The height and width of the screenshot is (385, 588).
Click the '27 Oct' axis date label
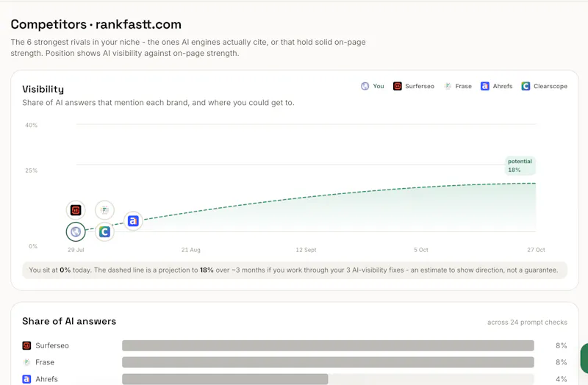tap(536, 250)
